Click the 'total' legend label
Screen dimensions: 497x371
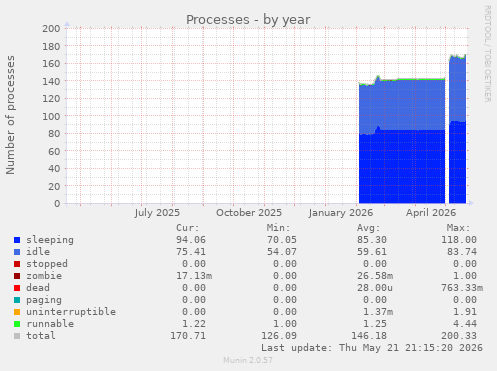tap(41, 336)
